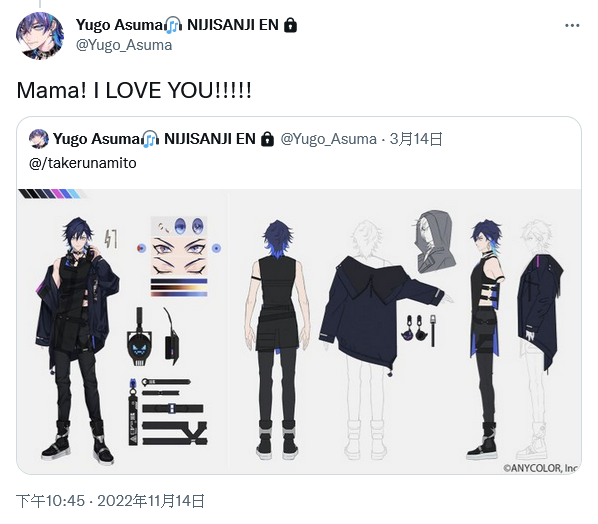Image resolution: width=598 pixels, height=524 pixels.
Task: Click the headphone emoji in the main display name
Action: coord(173,25)
